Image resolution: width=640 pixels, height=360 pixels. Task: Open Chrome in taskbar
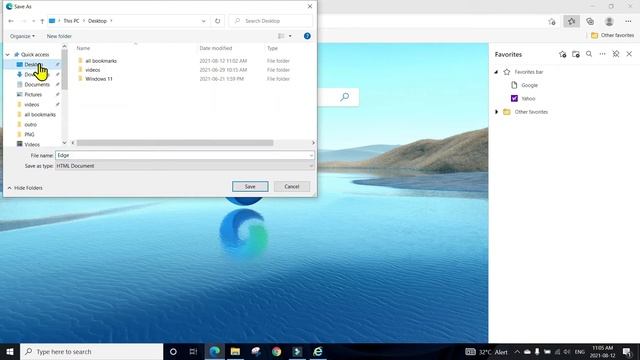coord(276,351)
